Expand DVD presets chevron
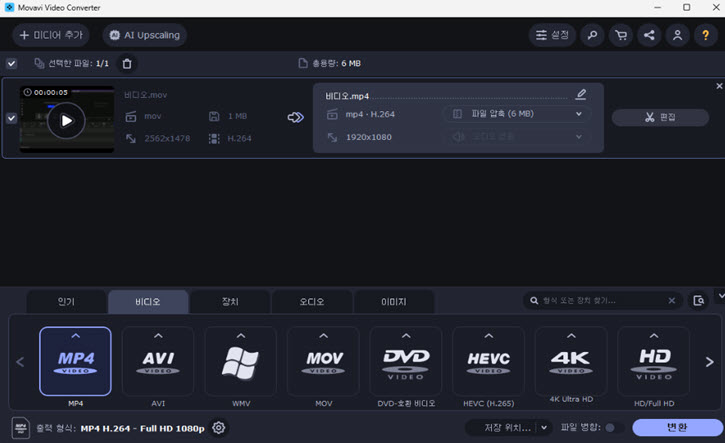Screen dimensions: 725x443 [406, 336]
